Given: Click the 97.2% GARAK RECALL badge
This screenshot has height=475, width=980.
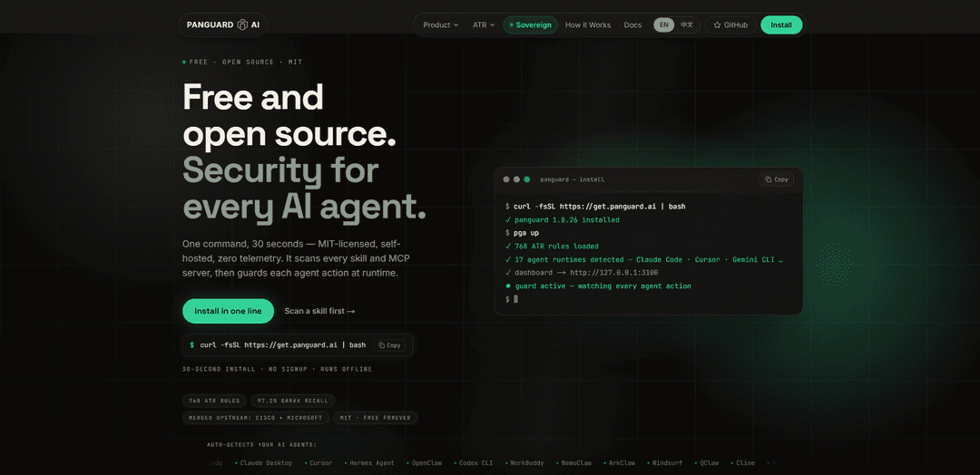Looking at the screenshot, I should [293, 401].
